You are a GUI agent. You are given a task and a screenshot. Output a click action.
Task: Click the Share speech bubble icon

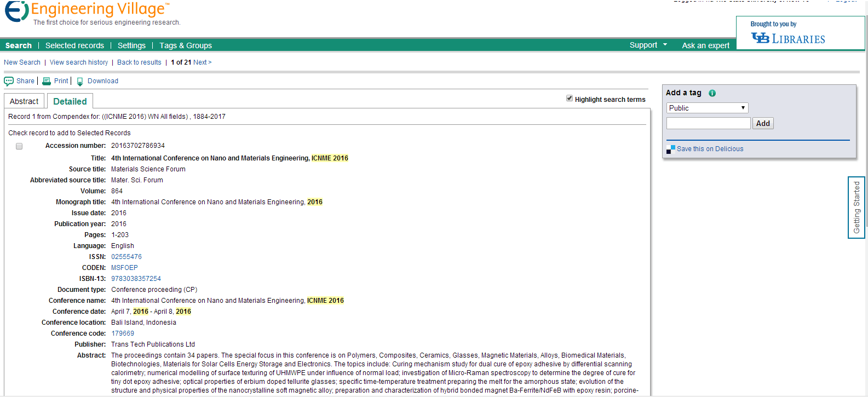(x=9, y=81)
